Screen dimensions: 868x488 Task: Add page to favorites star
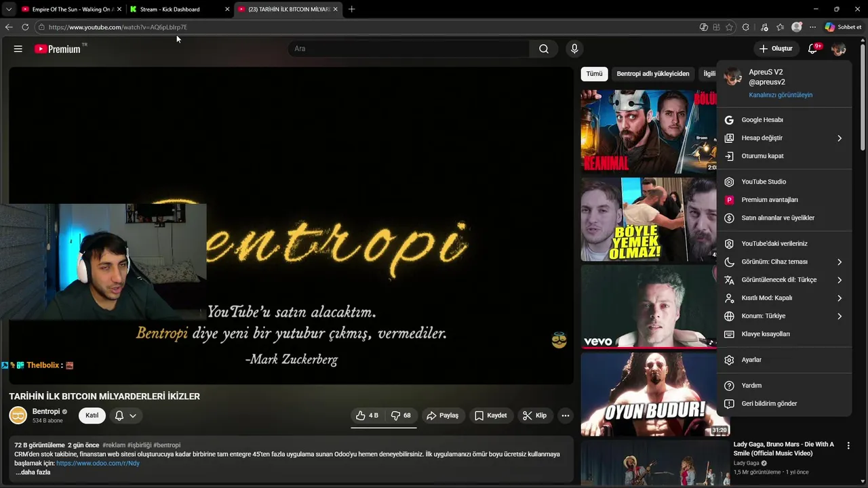pos(729,27)
